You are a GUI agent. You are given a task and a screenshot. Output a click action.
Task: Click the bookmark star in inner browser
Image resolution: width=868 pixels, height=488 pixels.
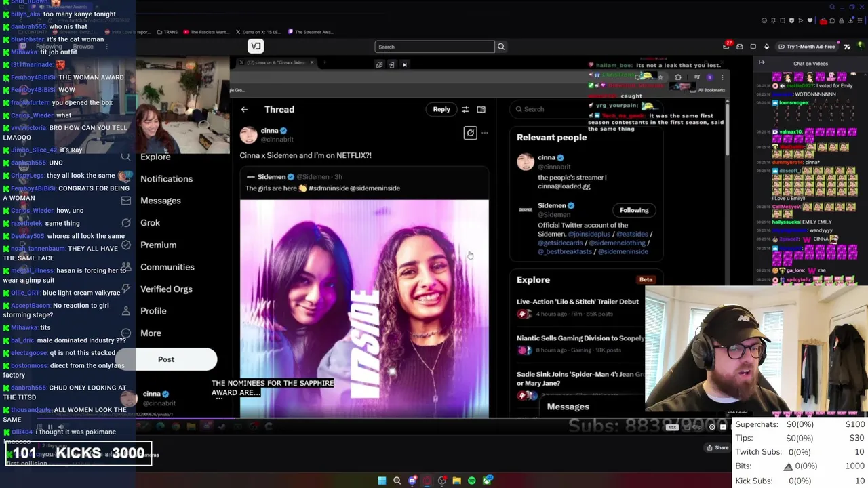[660, 77]
